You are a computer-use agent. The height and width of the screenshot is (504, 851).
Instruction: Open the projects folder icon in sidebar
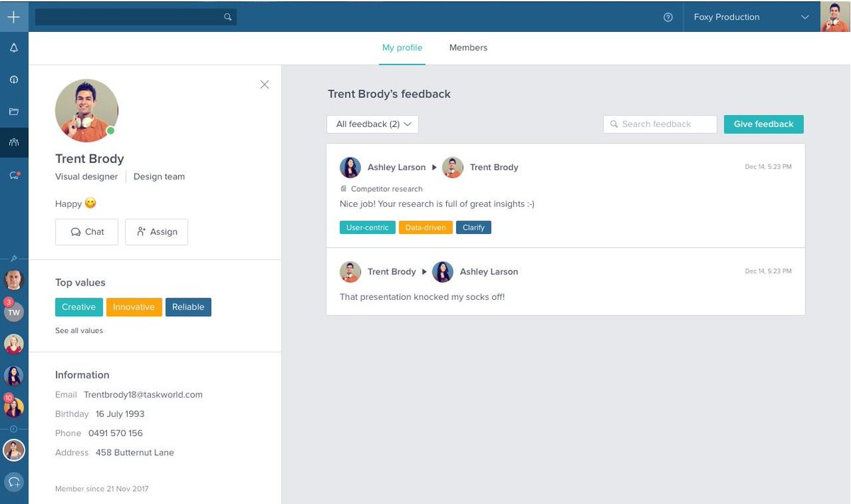click(x=14, y=111)
